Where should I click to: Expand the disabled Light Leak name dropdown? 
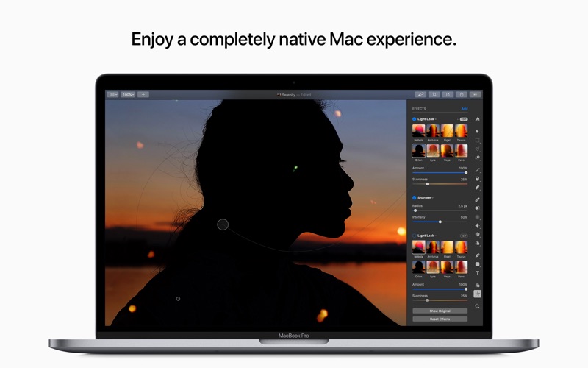coord(427,236)
